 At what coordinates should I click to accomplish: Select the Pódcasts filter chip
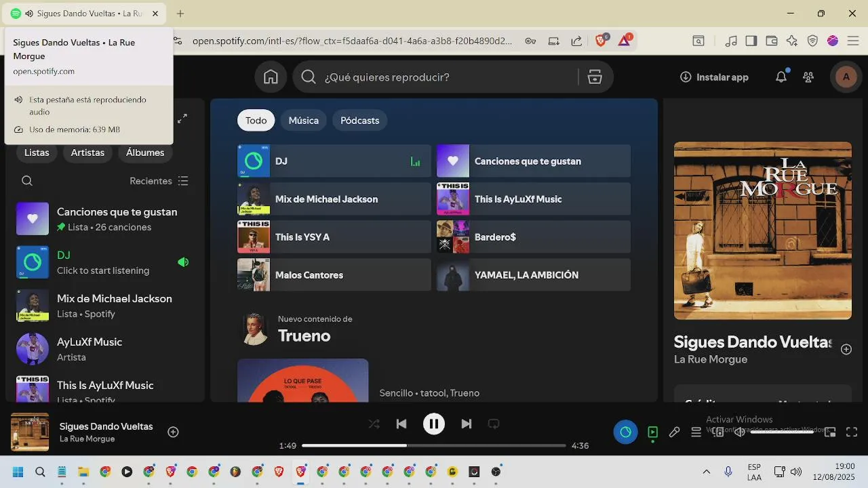coord(359,121)
